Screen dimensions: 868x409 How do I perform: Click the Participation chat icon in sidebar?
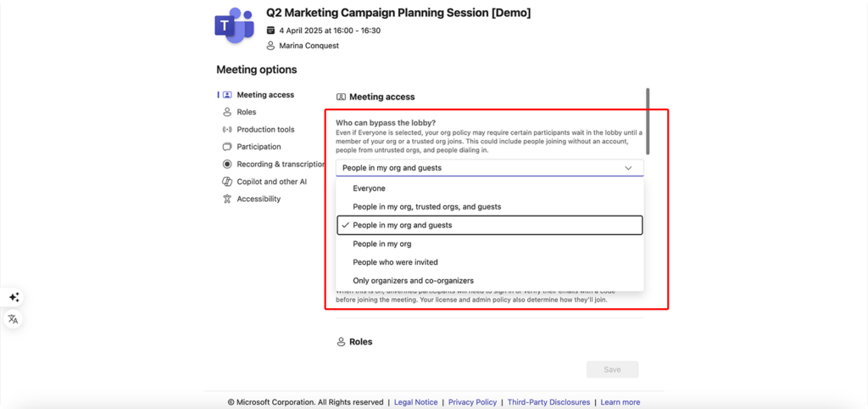coord(227,147)
